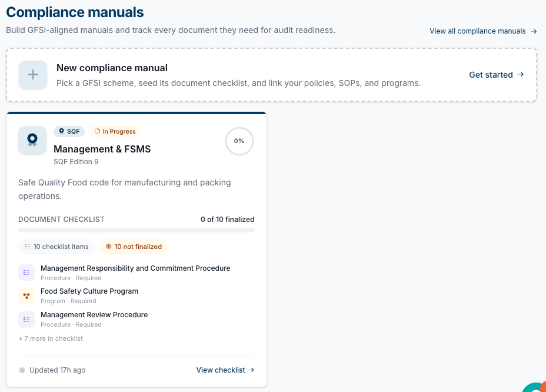The width and height of the screenshot is (546, 392).
Task: Select the SQF scheme tag
Action: (x=69, y=131)
